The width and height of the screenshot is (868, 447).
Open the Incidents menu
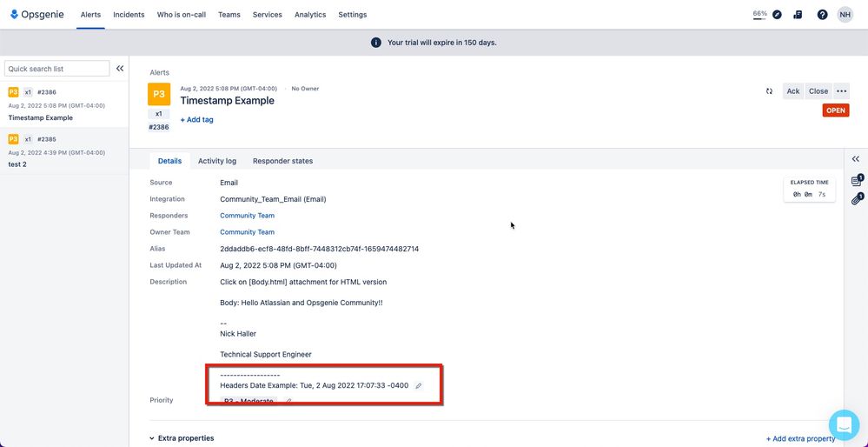tap(129, 15)
